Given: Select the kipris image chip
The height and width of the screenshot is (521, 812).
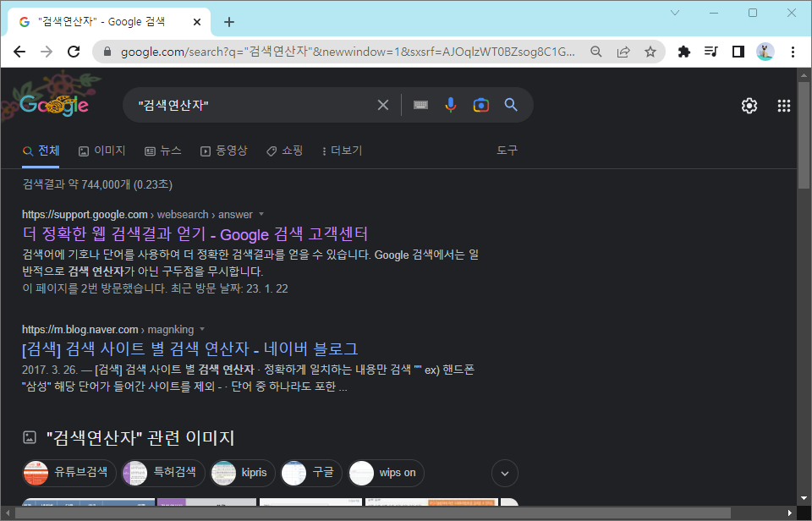Looking at the screenshot, I should coord(243,473).
